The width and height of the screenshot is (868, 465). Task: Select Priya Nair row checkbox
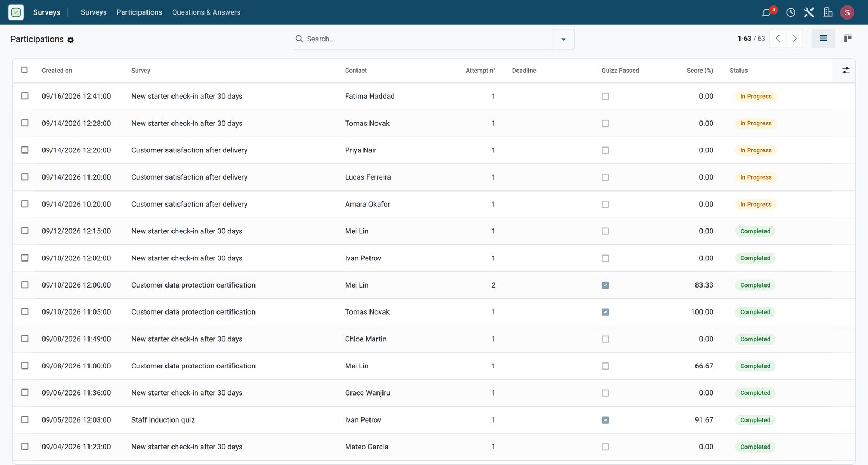[x=24, y=150]
